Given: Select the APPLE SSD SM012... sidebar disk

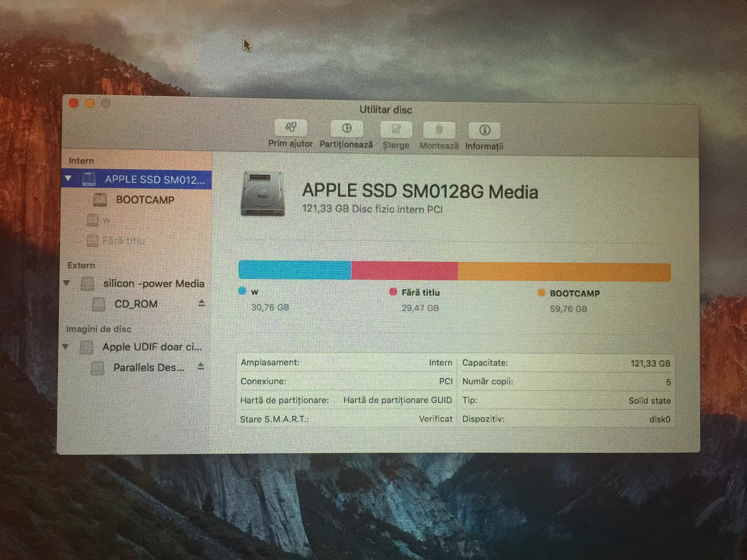Looking at the screenshot, I should [x=137, y=179].
